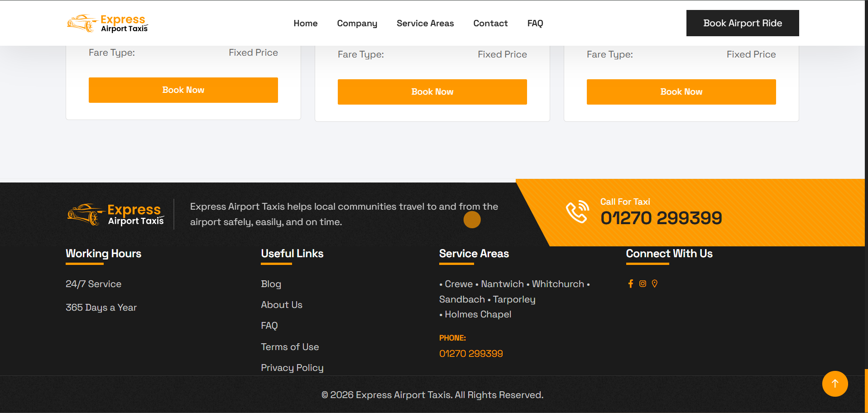Click the copyright notice text

coord(432,395)
